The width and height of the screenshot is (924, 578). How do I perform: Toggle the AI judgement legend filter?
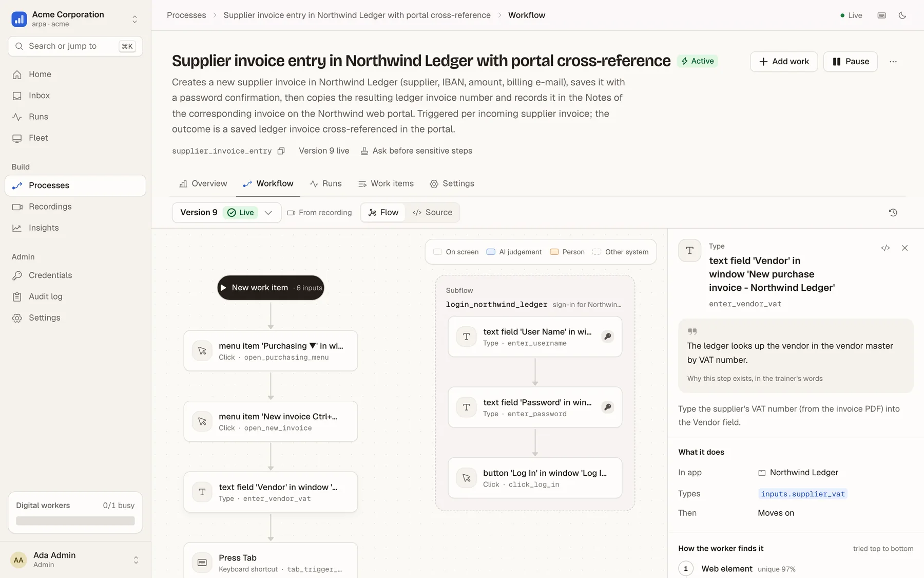click(514, 252)
